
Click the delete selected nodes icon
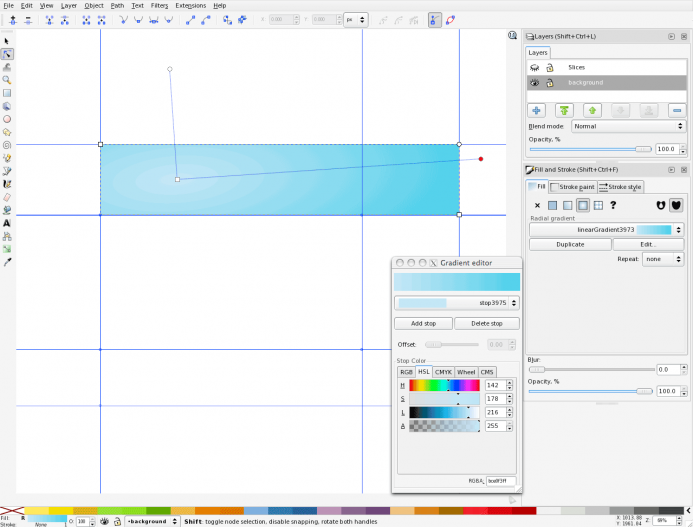click(x=28, y=20)
